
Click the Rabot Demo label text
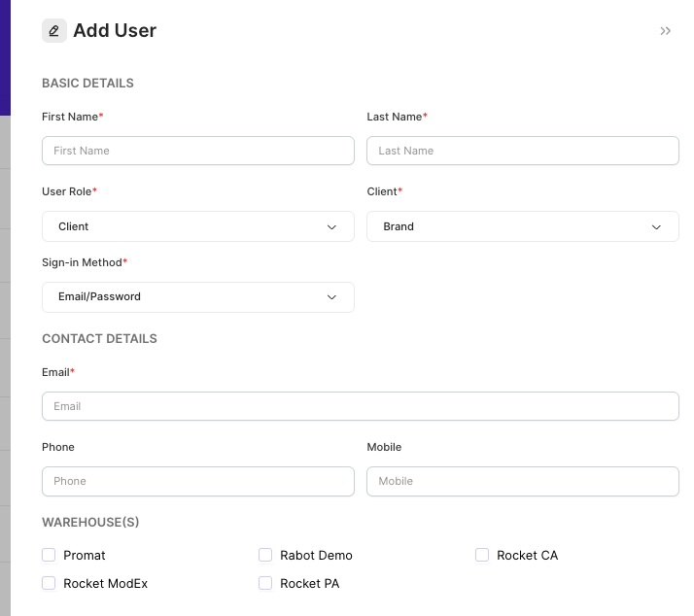pyautogui.click(x=317, y=556)
